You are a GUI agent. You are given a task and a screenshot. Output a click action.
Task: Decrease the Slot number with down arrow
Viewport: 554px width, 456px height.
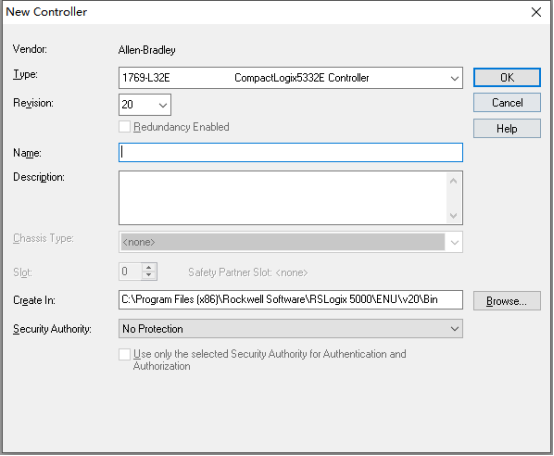click(x=149, y=276)
